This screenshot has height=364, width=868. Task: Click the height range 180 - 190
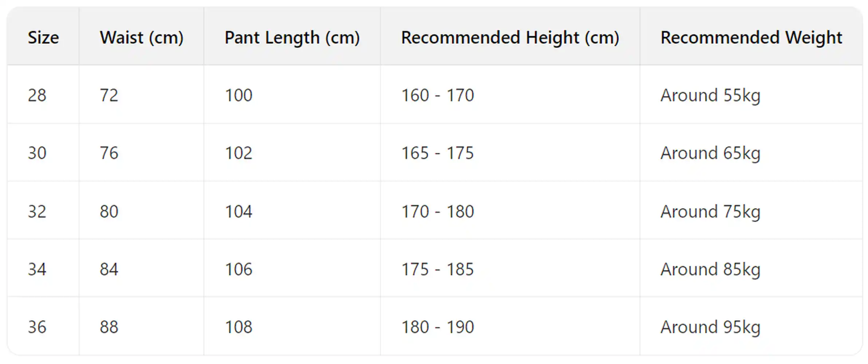pyautogui.click(x=437, y=327)
